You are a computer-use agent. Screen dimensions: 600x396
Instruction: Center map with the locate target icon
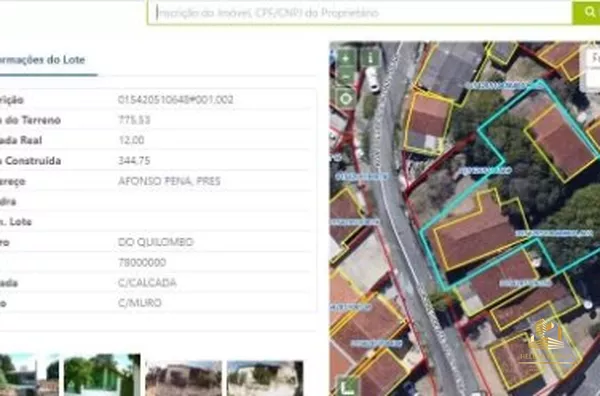tap(346, 99)
